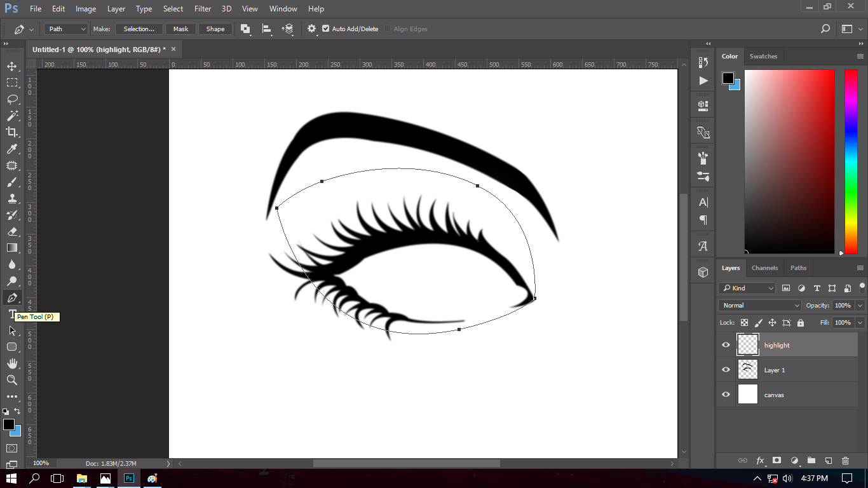Switch to the Swatches tab

tap(763, 57)
